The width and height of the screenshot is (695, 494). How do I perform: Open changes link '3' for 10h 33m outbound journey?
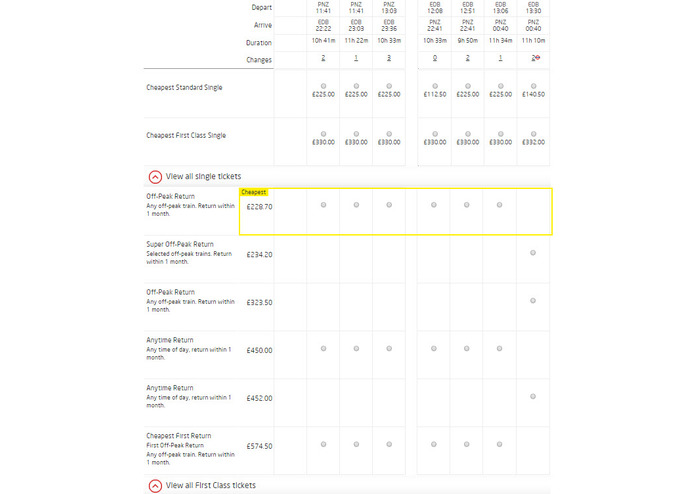[x=389, y=58]
